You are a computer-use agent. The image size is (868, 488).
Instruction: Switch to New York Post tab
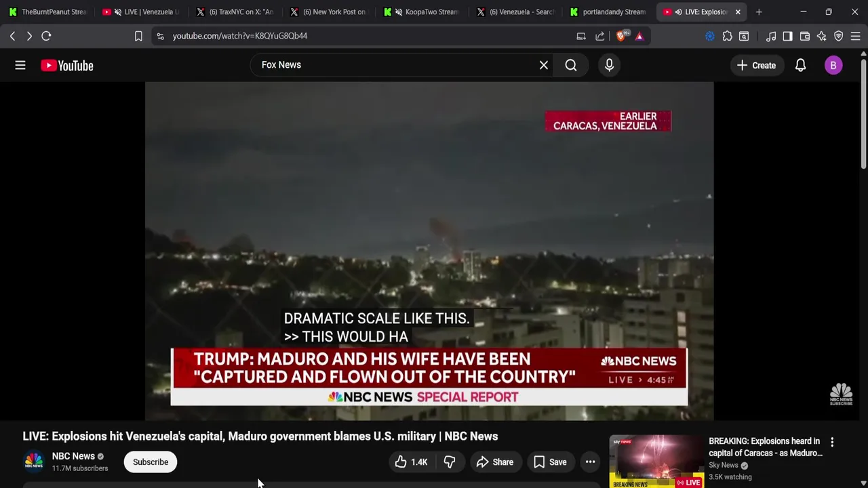click(328, 12)
